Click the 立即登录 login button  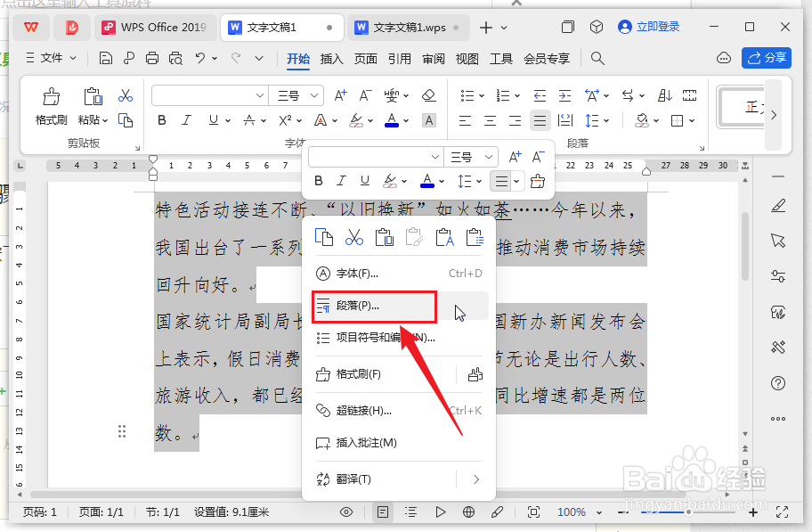[649, 26]
